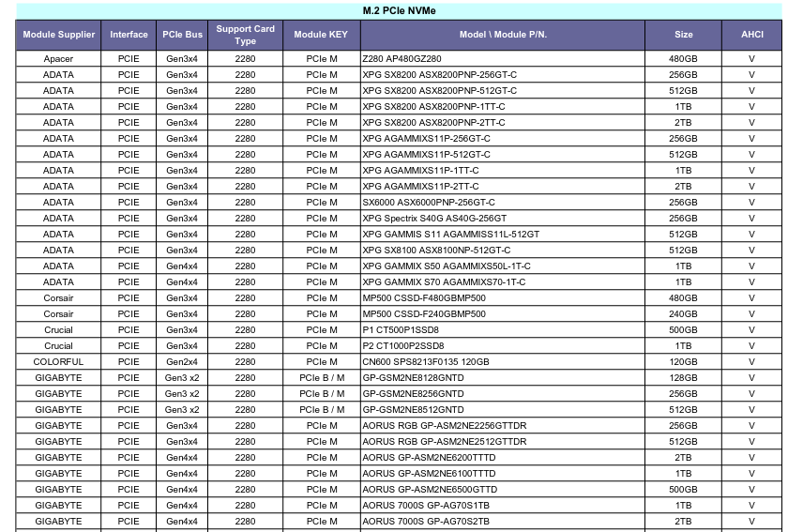Click Corsair supplier in MP500 CSSD-F480GBMP500 row
The height and width of the screenshot is (532, 788).
point(58,298)
